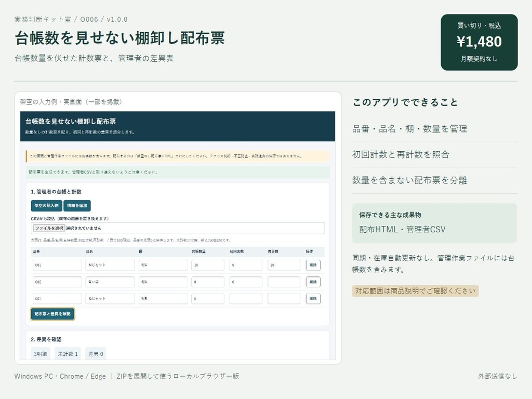Focus 品番 field containing 002

coord(57,282)
